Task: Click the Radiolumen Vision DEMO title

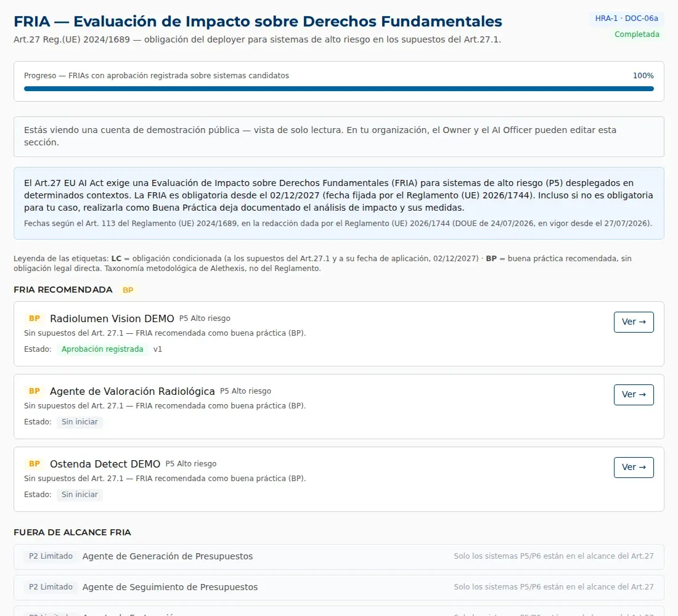Action: pos(112,318)
